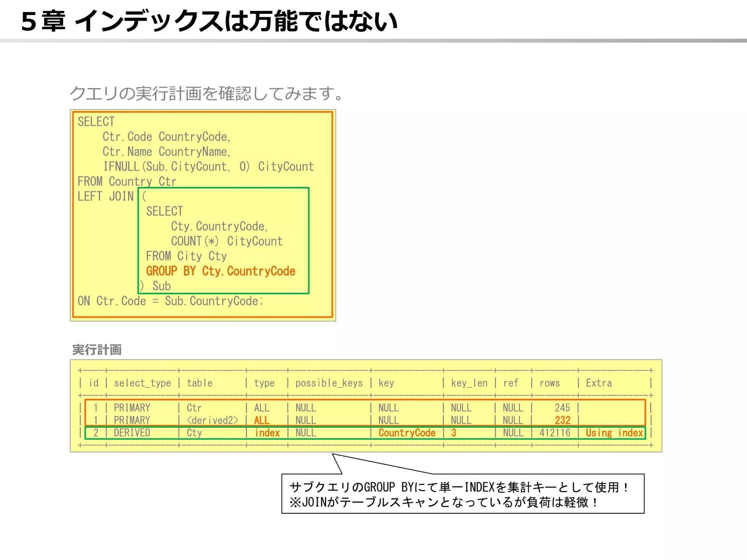Click the callout box about GROUP BY index
This screenshot has height=560, width=747.
[x=462, y=494]
